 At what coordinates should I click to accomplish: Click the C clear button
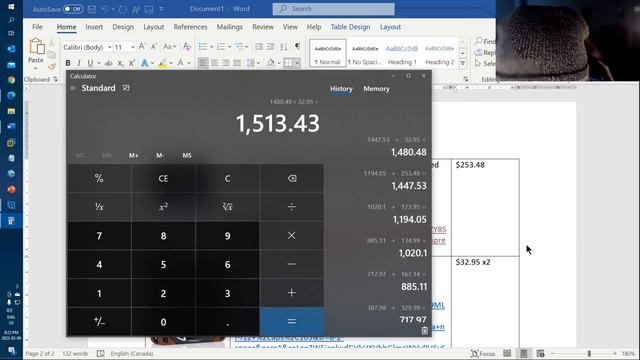click(227, 178)
